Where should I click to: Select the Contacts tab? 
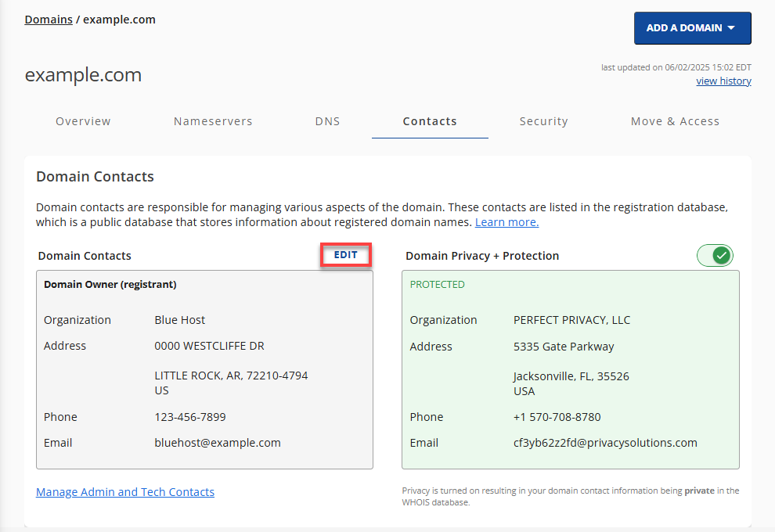pyautogui.click(x=429, y=121)
